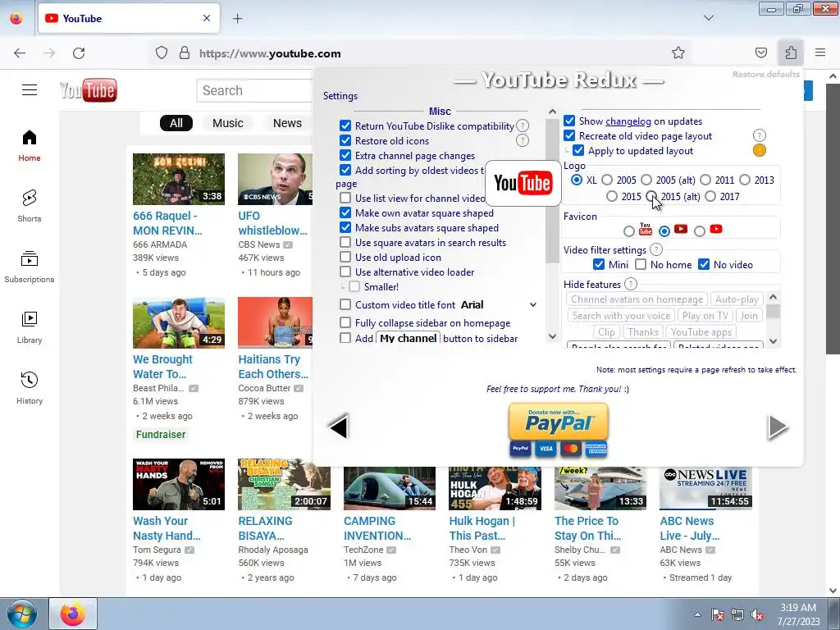Open the Pocket save icon

point(760,52)
